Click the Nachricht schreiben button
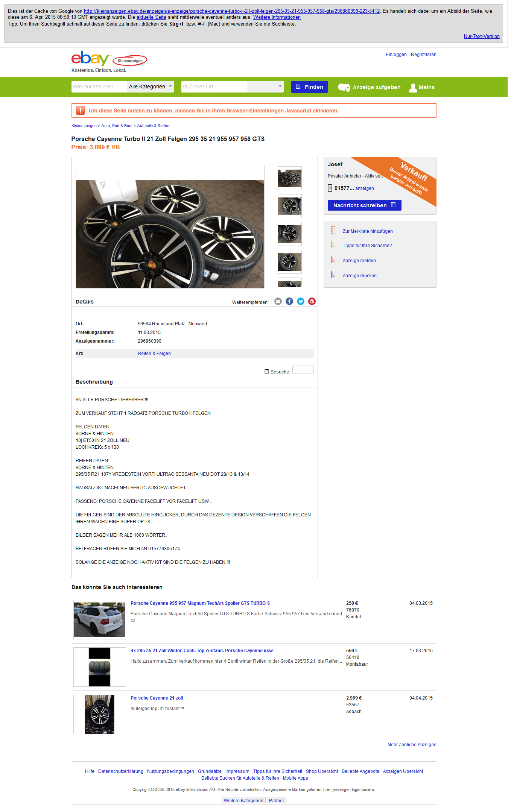The height and width of the screenshot is (812, 508). (364, 205)
